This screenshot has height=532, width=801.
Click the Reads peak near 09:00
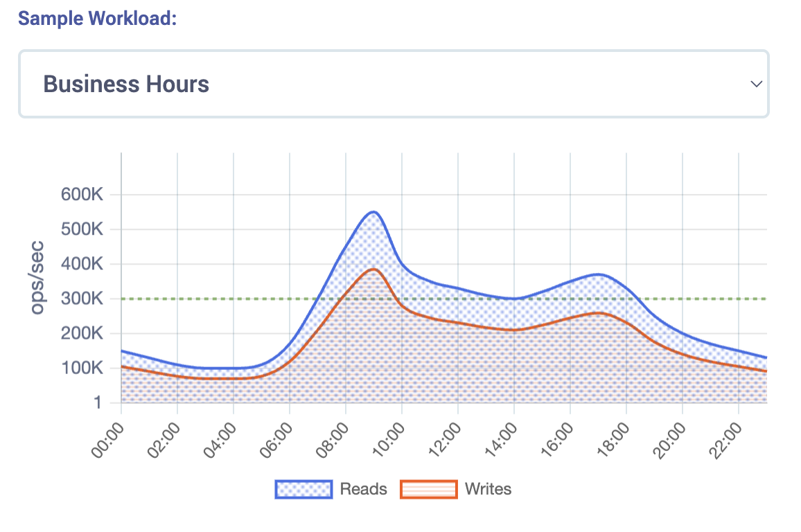373,212
